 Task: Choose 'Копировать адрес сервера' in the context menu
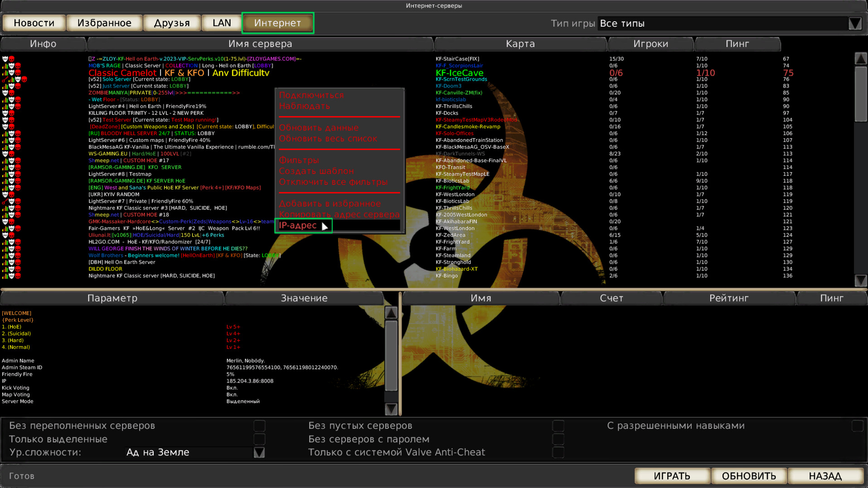339,215
